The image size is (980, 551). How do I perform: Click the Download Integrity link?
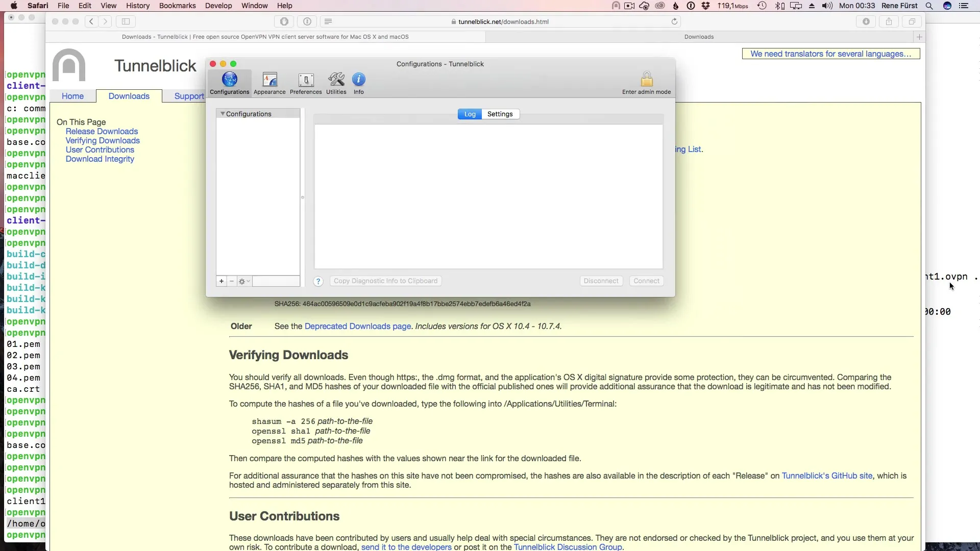(x=100, y=159)
